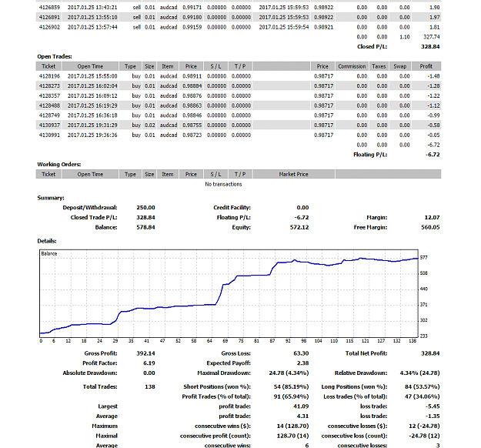
Task: Click the Balance legend label in chart
Action: click(x=49, y=253)
